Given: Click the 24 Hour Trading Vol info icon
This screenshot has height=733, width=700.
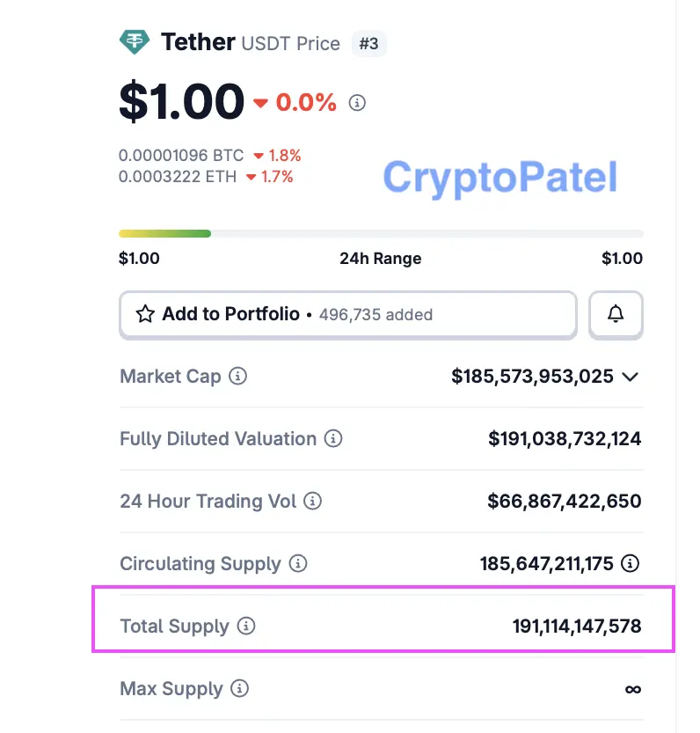Looking at the screenshot, I should 312,502.
